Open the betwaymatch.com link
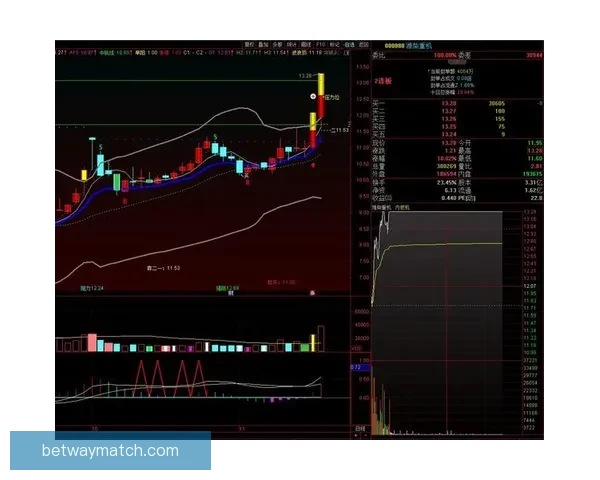This screenshot has width=600, height=480. [111, 451]
